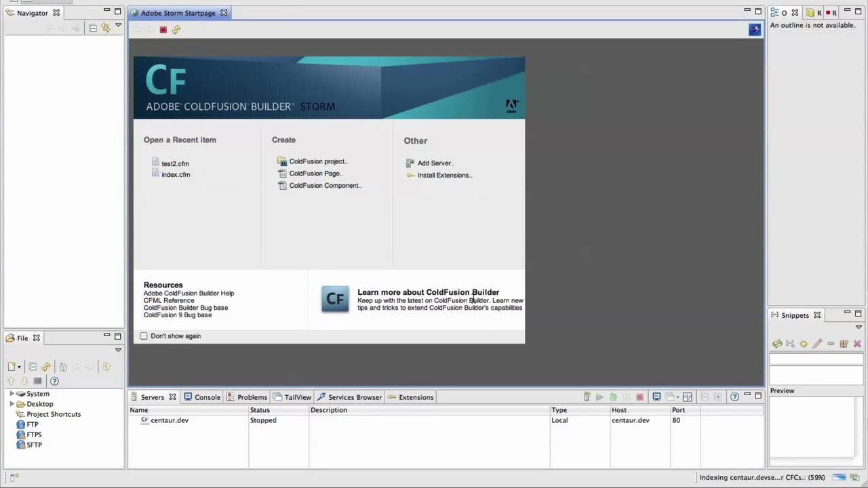
Task: Check the Don't show again checkbox
Action: [x=144, y=336]
